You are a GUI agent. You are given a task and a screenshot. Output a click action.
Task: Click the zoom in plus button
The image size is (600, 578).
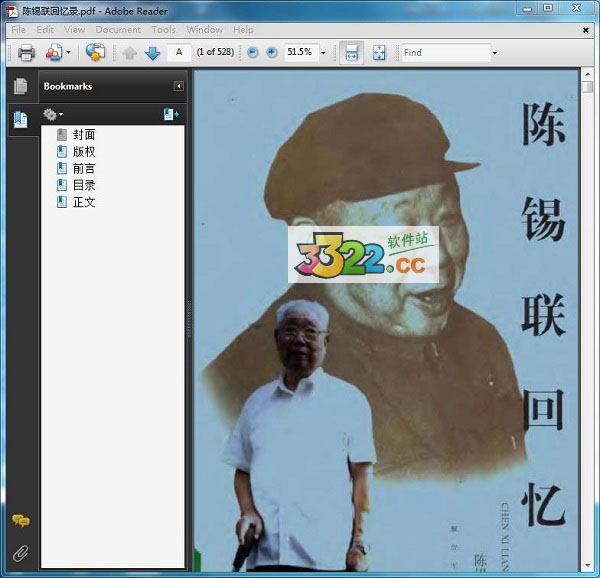pyautogui.click(x=271, y=52)
